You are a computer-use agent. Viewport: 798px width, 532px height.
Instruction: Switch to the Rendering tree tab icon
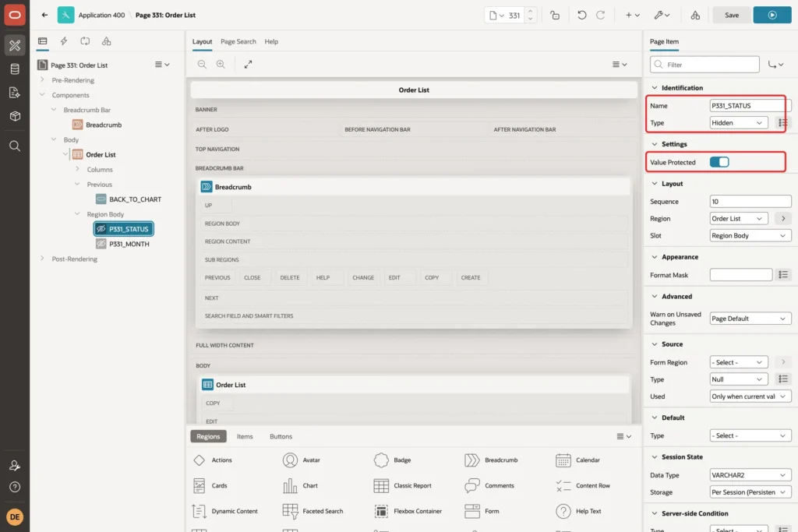(x=43, y=41)
